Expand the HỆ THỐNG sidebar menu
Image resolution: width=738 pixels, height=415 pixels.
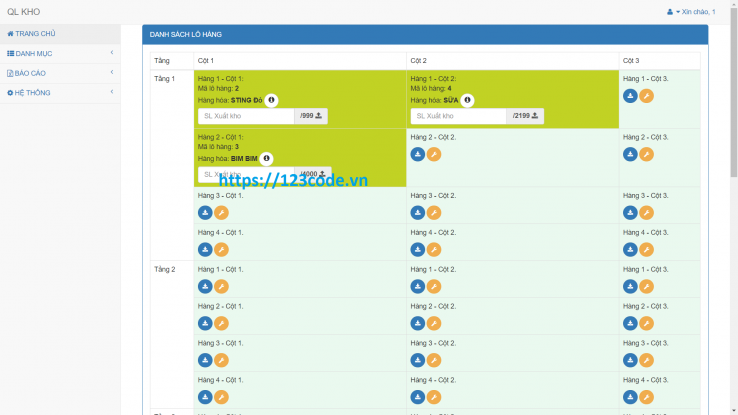tap(60, 93)
